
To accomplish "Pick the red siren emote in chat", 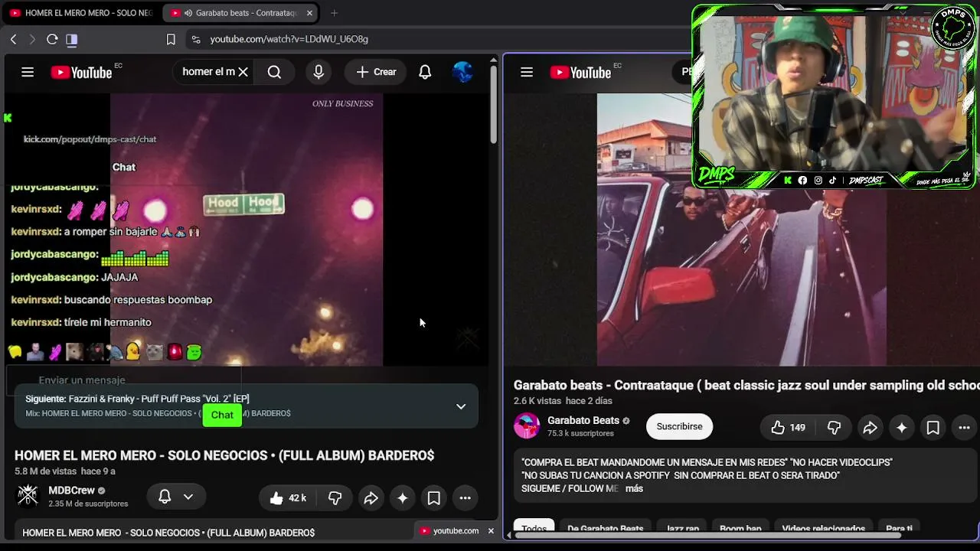I will 175,351.
